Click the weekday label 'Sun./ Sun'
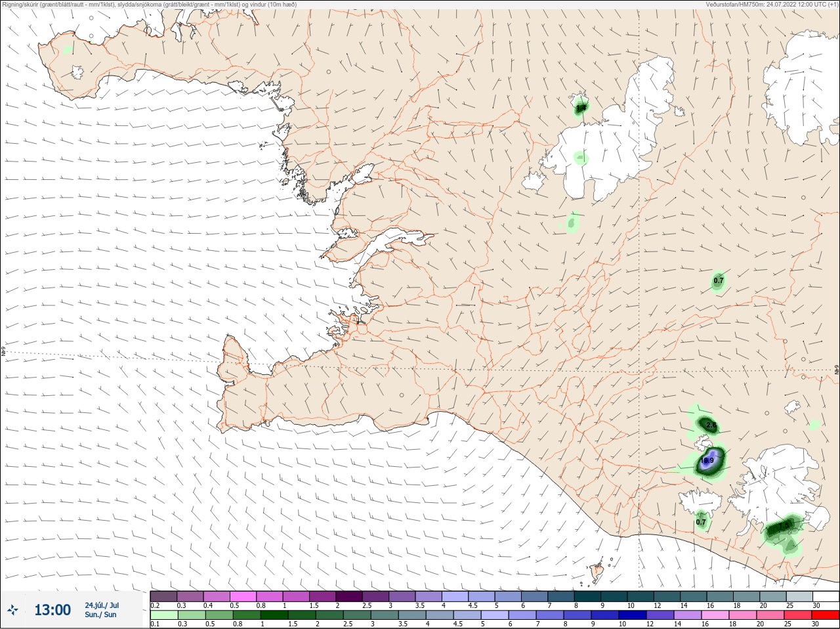 (100, 615)
